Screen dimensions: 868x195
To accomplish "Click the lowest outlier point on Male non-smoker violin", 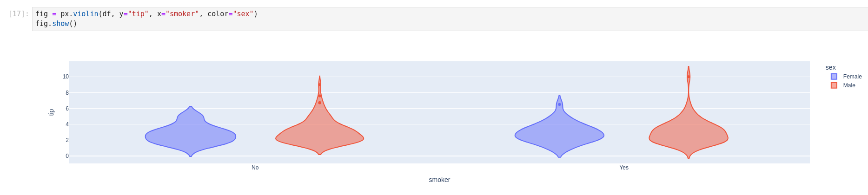I will 319,103.
